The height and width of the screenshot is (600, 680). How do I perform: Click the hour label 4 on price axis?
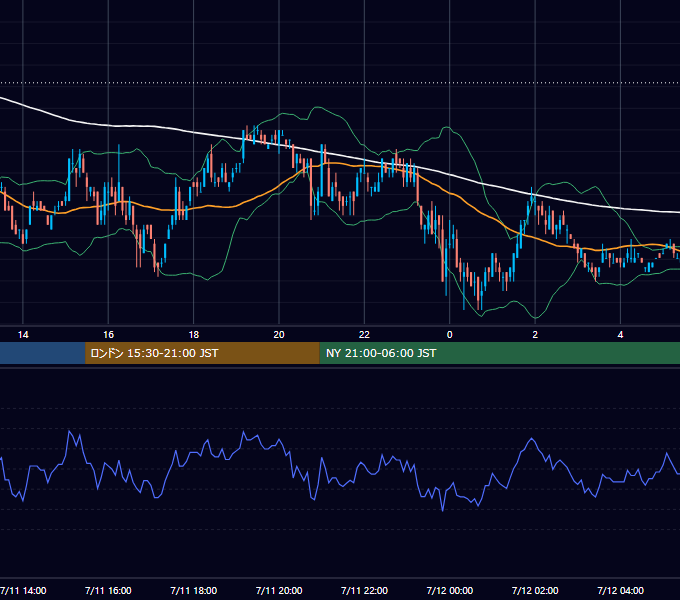click(621, 334)
